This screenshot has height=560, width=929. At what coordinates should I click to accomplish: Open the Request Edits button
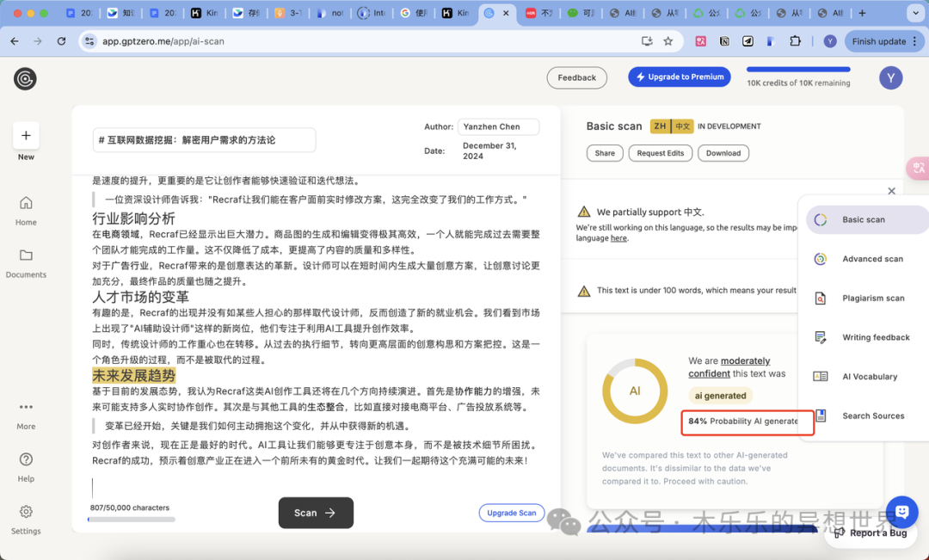coord(660,153)
